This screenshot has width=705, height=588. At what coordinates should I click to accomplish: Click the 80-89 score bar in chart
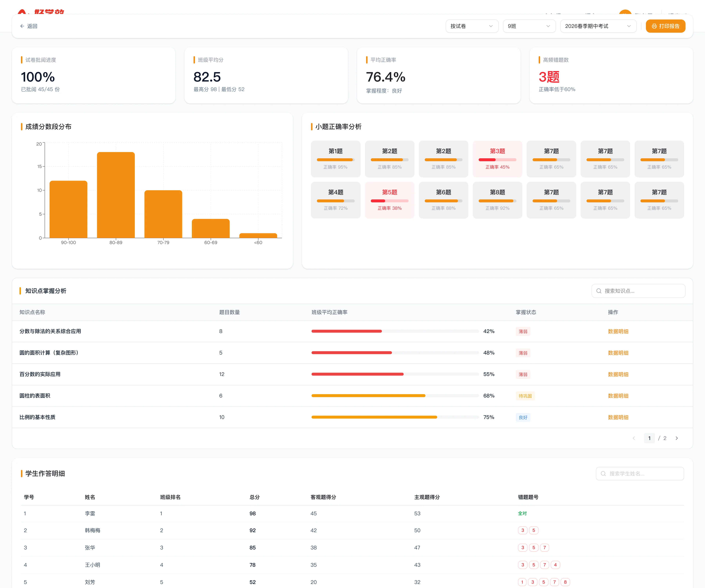pos(116,195)
